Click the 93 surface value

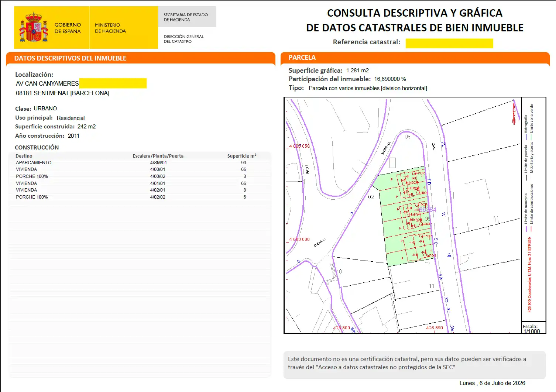(x=243, y=163)
